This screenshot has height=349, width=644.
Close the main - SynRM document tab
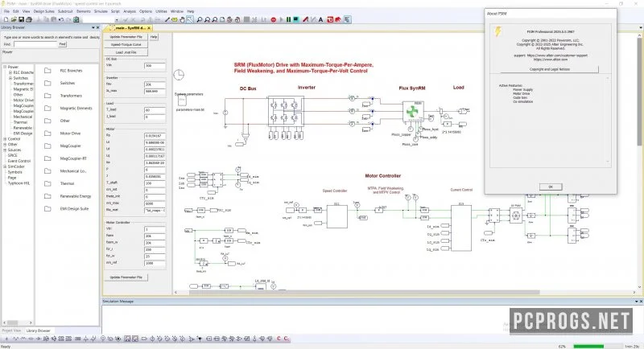[x=149, y=28]
